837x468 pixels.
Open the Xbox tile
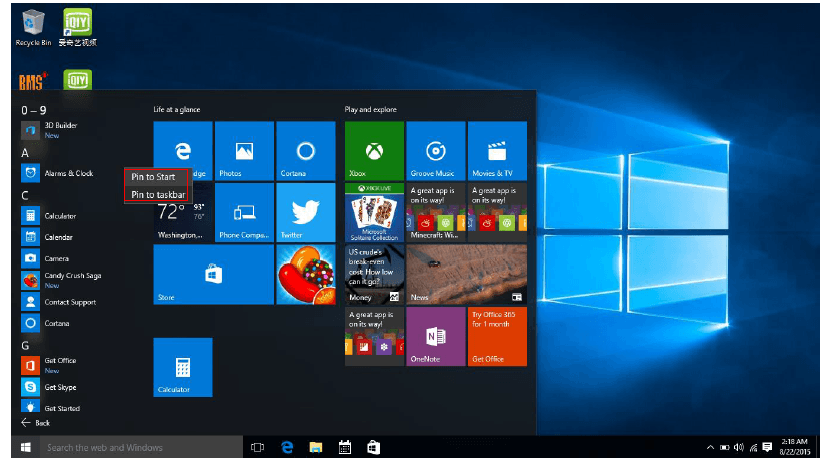click(x=374, y=151)
